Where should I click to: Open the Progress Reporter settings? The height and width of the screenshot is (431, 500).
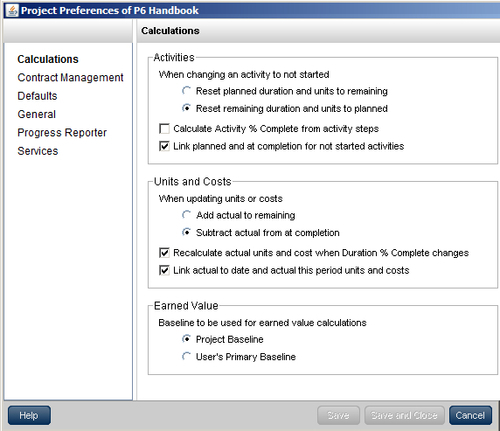click(x=62, y=133)
